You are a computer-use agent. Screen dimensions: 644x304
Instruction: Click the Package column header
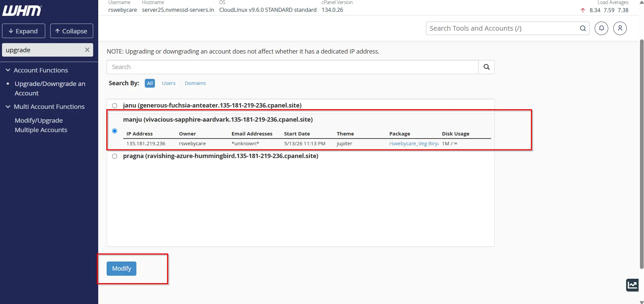400,134
